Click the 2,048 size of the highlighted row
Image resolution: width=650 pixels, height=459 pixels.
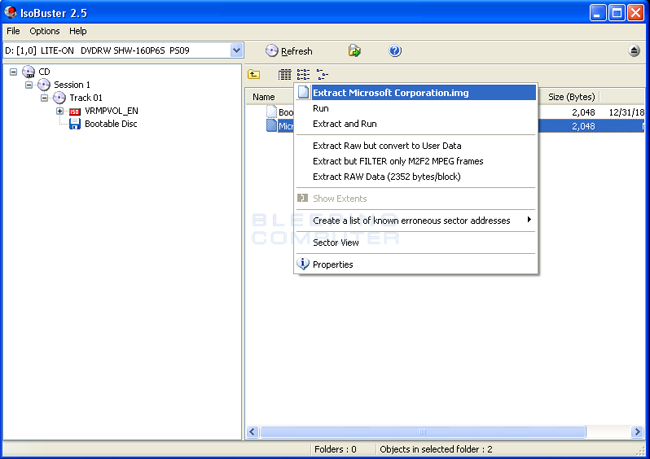pyautogui.click(x=583, y=126)
